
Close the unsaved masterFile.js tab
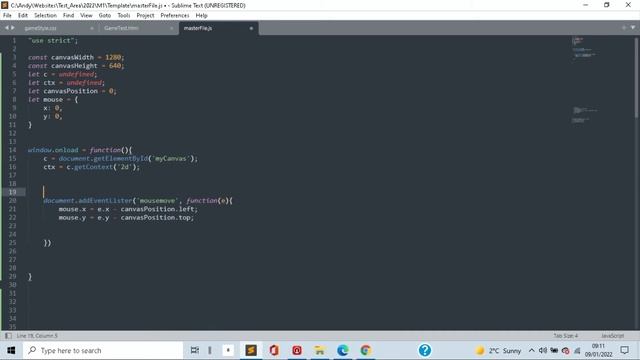click(x=251, y=28)
